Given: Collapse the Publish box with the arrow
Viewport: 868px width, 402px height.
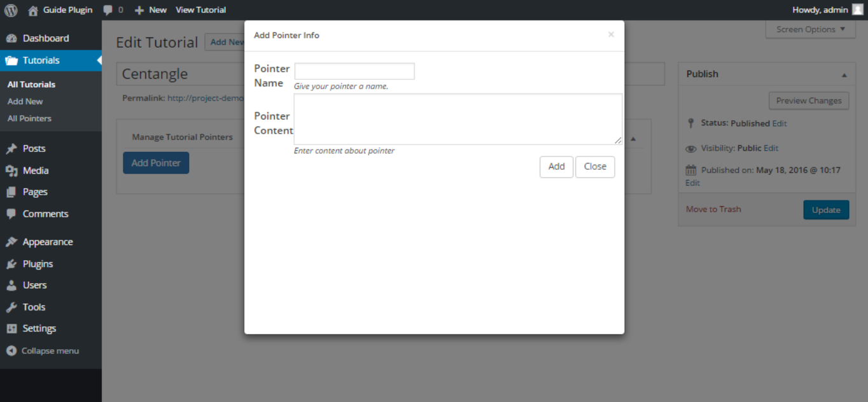Looking at the screenshot, I should coord(844,75).
